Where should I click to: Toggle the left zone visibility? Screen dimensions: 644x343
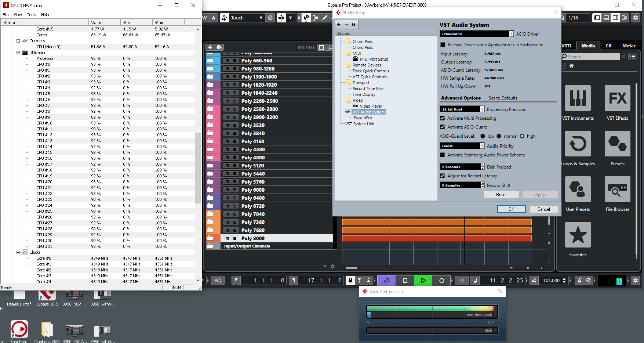coord(597,18)
